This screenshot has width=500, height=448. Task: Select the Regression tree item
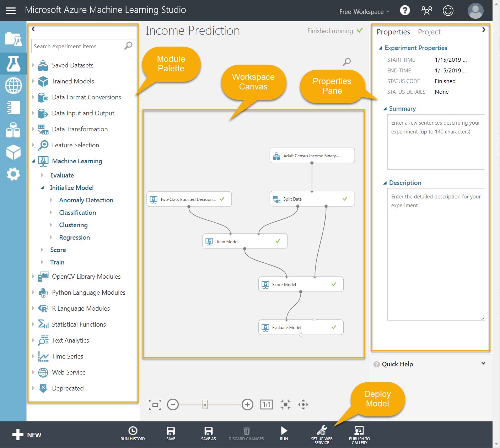tap(74, 237)
